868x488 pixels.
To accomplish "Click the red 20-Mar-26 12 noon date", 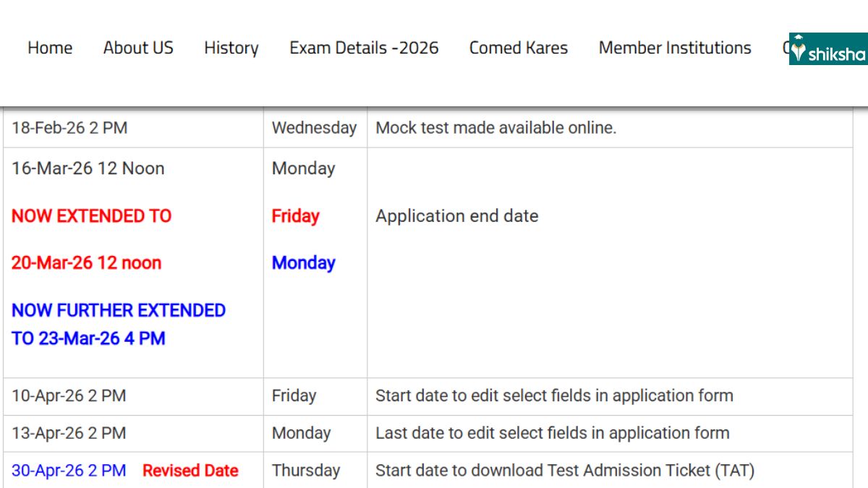I will pos(86,262).
